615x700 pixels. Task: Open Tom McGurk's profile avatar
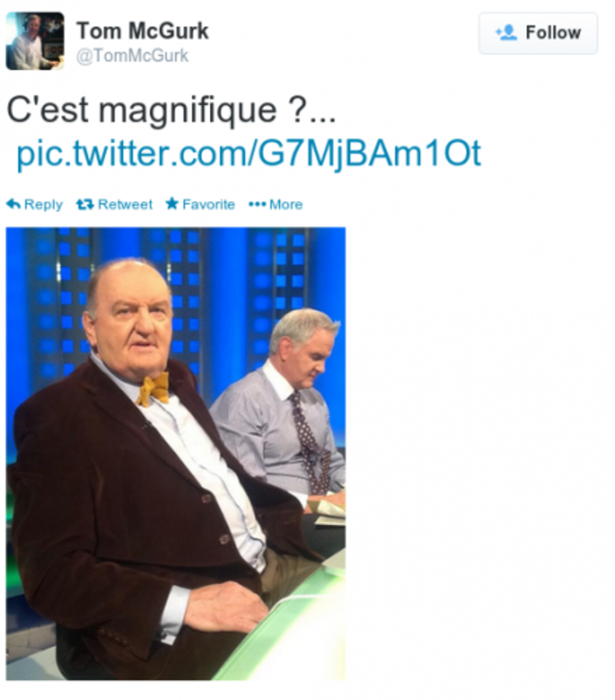coord(35,41)
